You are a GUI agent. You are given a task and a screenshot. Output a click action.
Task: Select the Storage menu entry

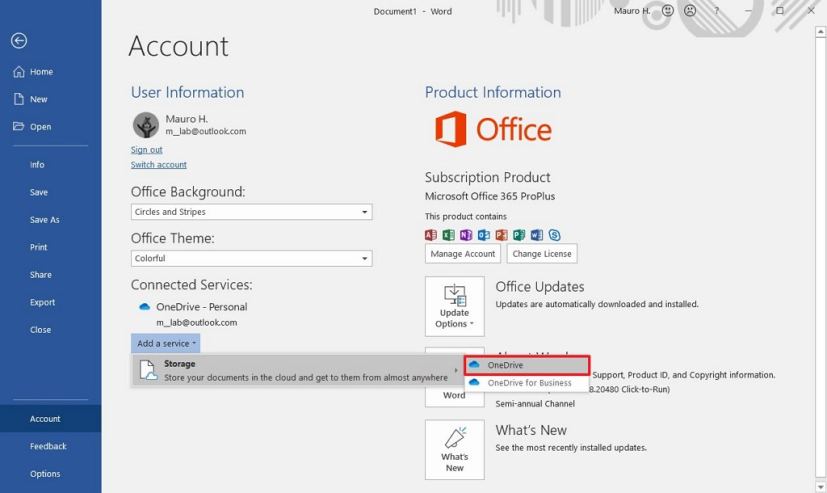[297, 371]
